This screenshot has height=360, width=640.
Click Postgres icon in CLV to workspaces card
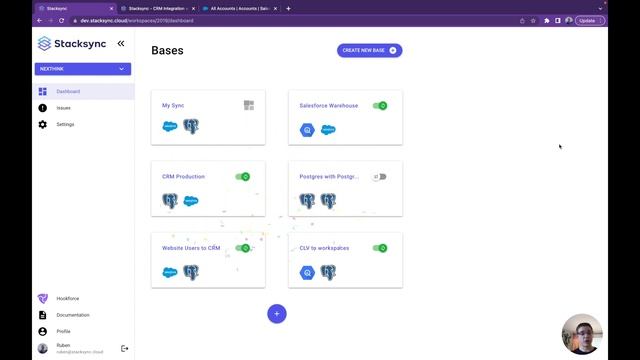(328, 272)
